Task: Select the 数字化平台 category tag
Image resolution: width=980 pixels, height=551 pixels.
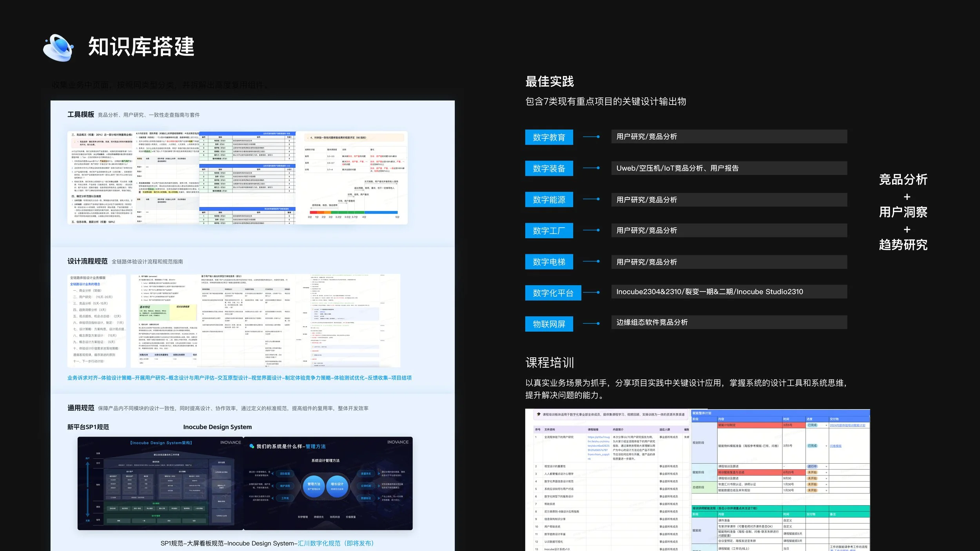Action: [x=553, y=293]
